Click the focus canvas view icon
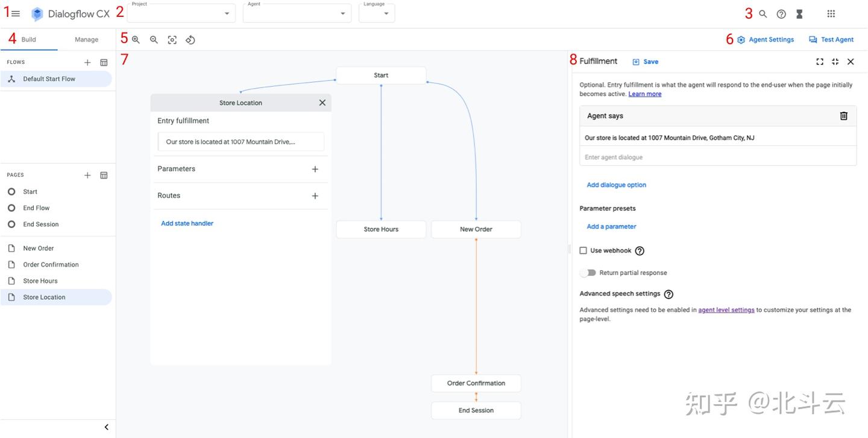The width and height of the screenshot is (868, 438). pos(172,40)
